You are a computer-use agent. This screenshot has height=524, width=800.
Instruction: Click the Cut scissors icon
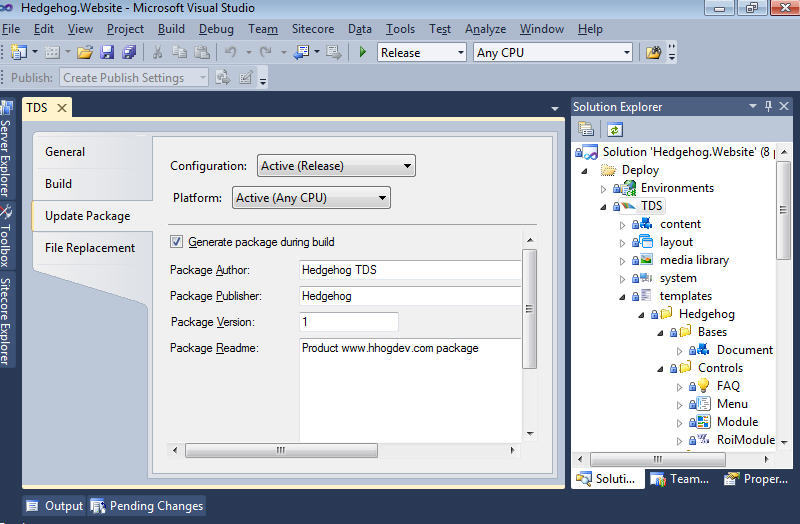[157, 52]
